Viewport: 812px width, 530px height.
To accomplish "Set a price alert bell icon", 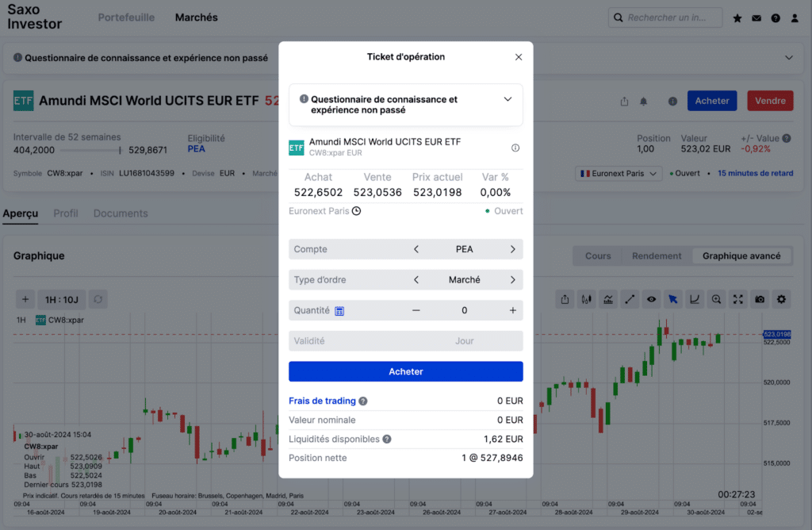I will pyautogui.click(x=644, y=101).
